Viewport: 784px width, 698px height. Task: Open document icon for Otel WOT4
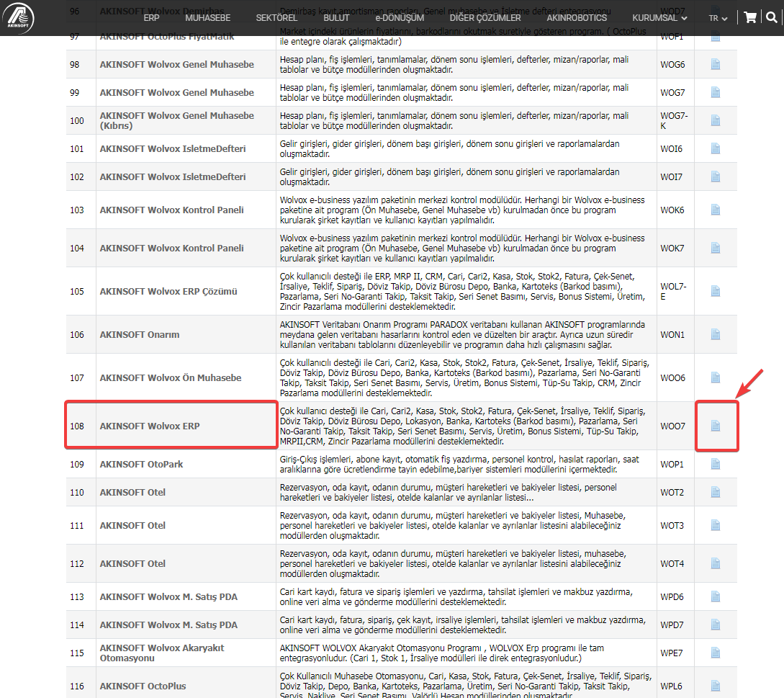[716, 563]
